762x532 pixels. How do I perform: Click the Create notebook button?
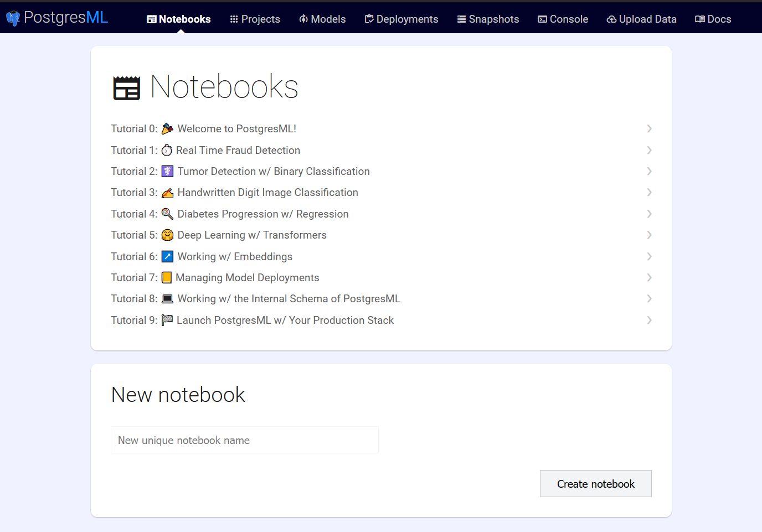[x=596, y=484]
